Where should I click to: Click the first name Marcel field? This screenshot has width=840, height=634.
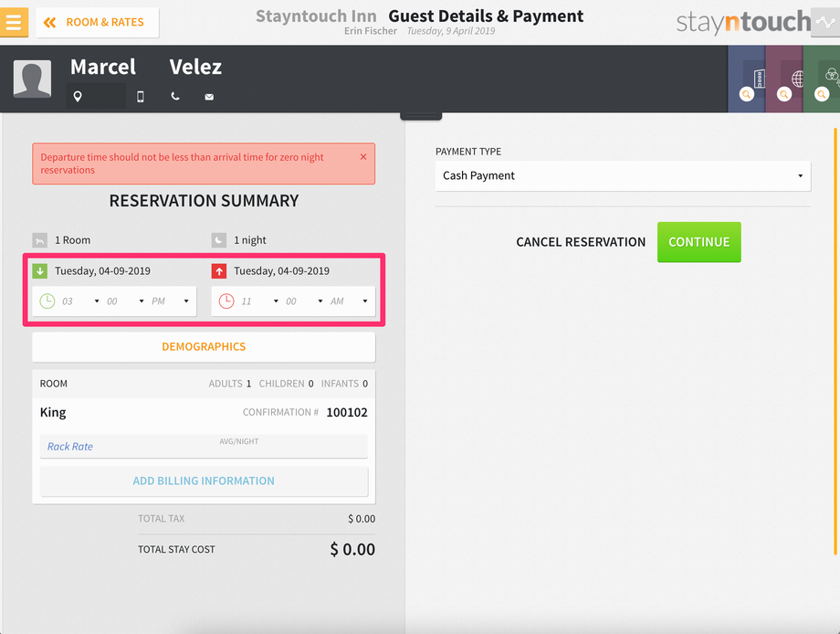coord(103,67)
